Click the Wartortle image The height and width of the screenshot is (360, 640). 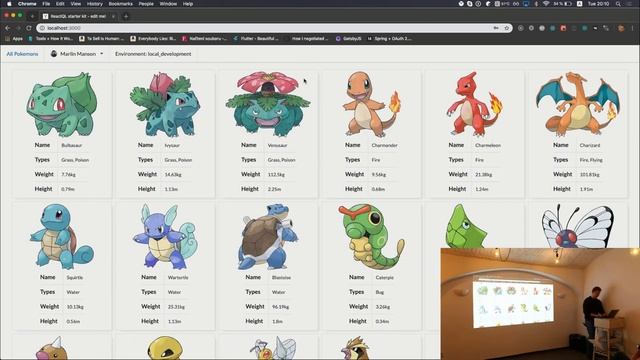point(165,237)
